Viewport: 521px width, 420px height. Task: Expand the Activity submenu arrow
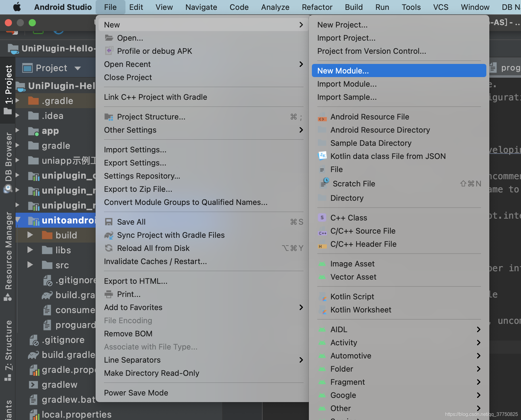[478, 343]
